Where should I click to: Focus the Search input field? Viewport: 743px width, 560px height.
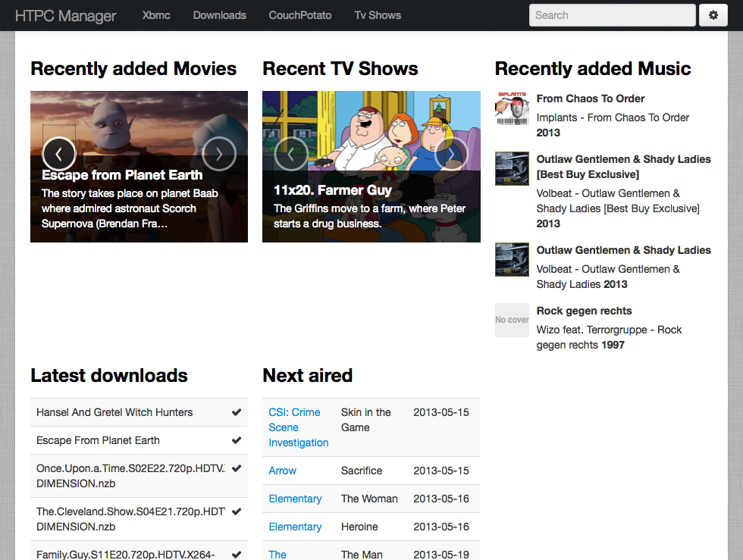[x=613, y=15]
